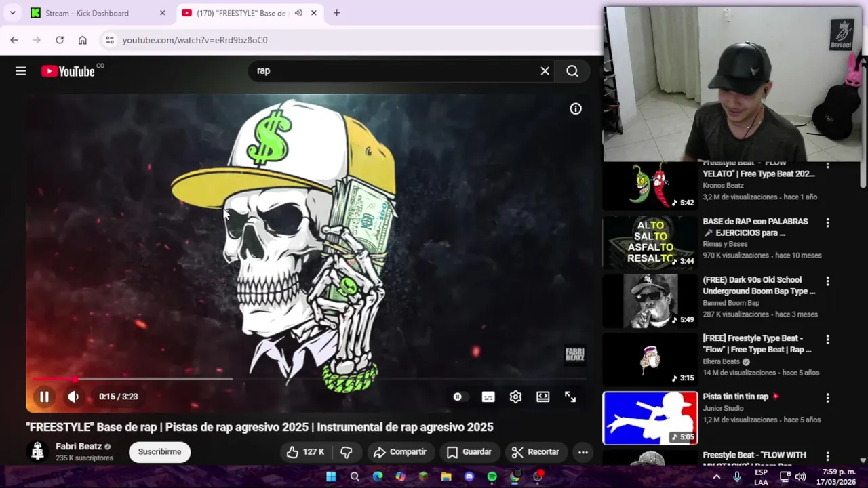The width and height of the screenshot is (868, 488).
Task: Reload the current page
Action: [x=60, y=40]
